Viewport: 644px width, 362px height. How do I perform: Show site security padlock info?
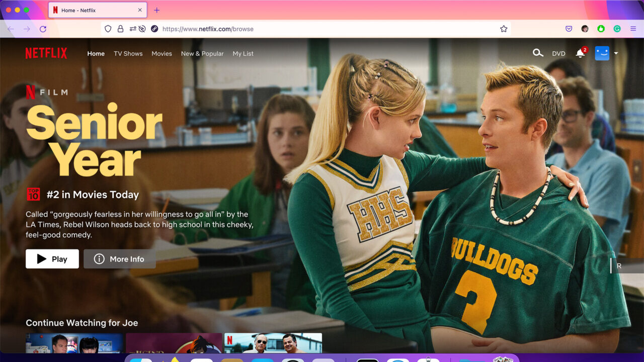coord(120,29)
